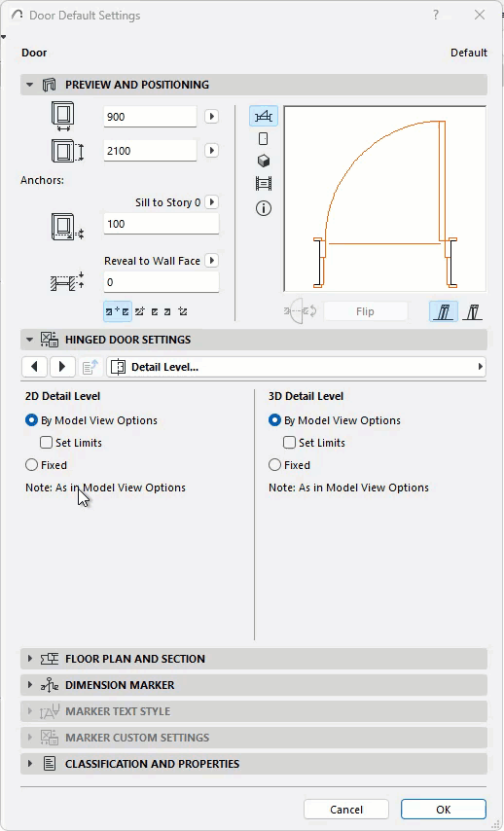The height and width of the screenshot is (831, 504).
Task: Open the Reveal to Wall Face popup arrow
Action: click(211, 260)
